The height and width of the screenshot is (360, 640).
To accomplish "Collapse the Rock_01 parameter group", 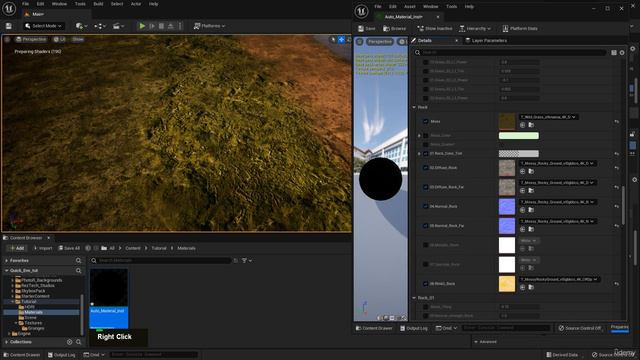I will pos(414,298).
